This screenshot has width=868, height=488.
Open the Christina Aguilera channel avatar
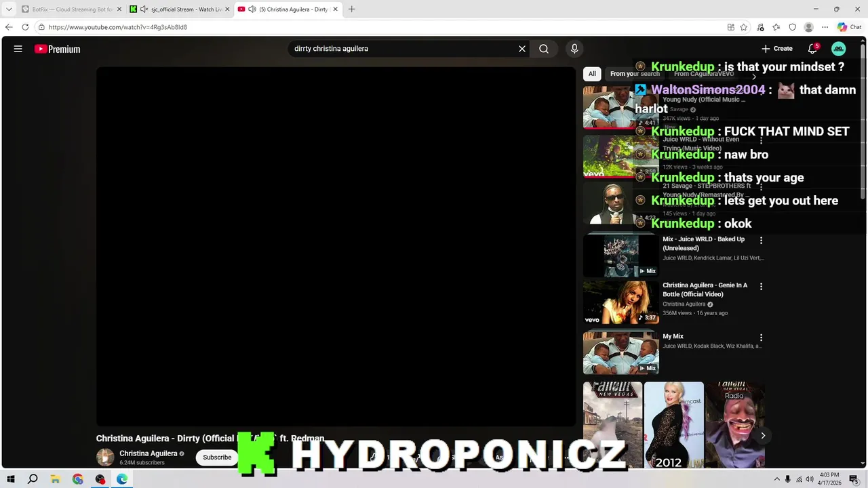[x=105, y=457]
